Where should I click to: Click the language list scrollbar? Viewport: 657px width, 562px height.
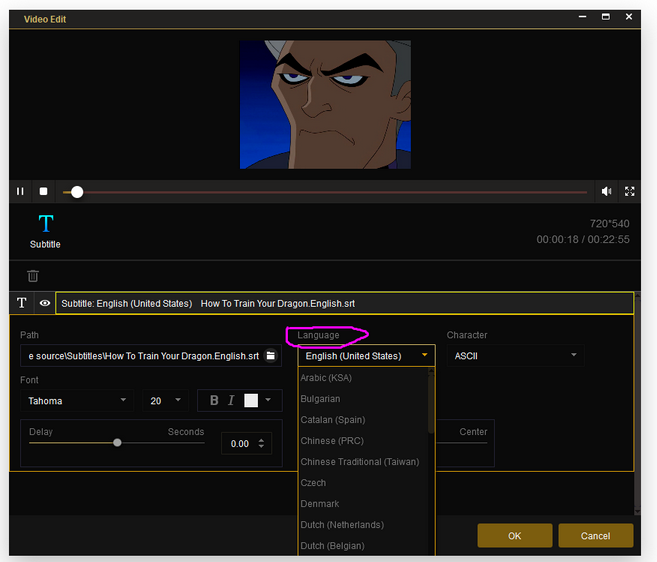pyautogui.click(x=431, y=403)
